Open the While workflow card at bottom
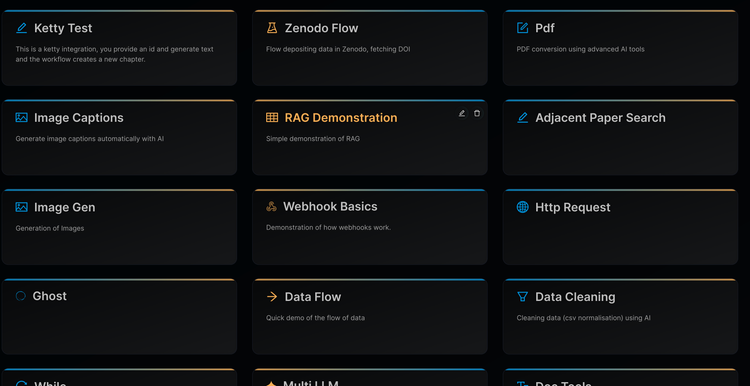Viewport: 750px width, 386px height. pyautogui.click(x=119, y=377)
